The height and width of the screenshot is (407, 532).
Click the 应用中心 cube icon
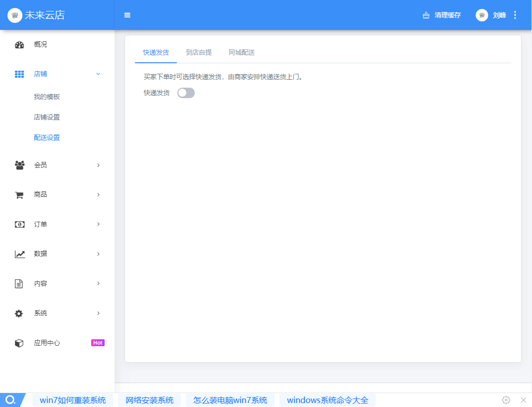[19, 343]
